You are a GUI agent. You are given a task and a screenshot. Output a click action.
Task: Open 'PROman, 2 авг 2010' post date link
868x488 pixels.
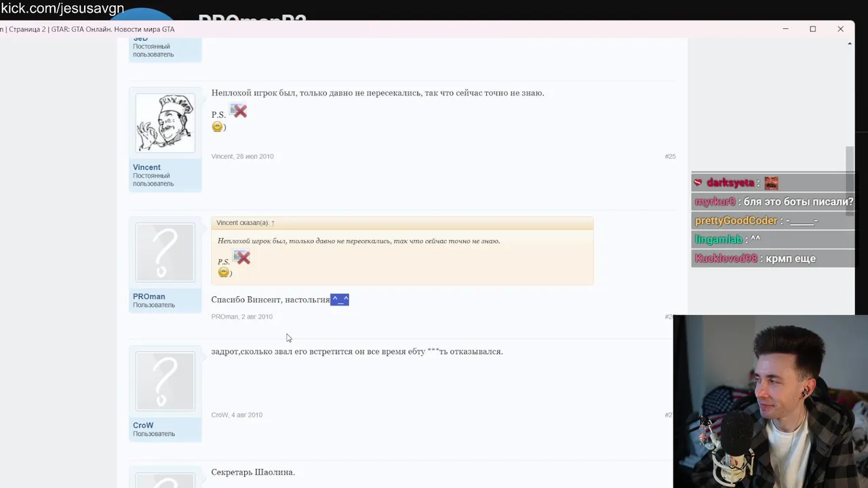pyautogui.click(x=241, y=317)
